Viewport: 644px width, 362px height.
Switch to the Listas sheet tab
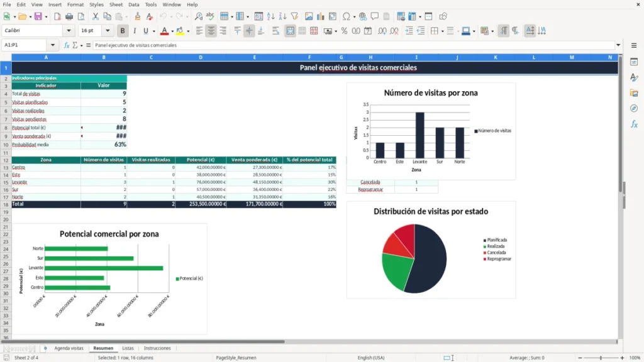(128, 348)
